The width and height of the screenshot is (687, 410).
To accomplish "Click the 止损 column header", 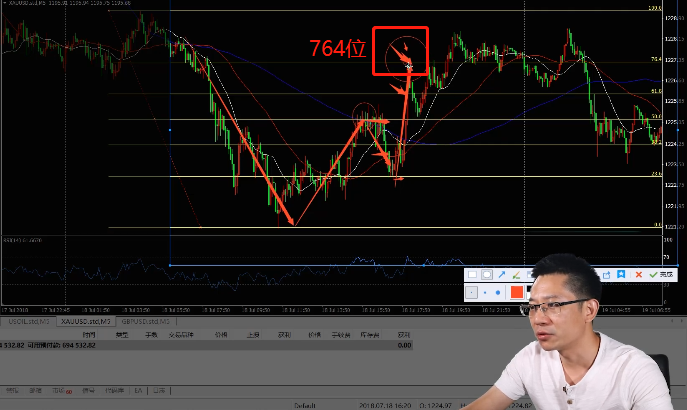I will [253, 335].
